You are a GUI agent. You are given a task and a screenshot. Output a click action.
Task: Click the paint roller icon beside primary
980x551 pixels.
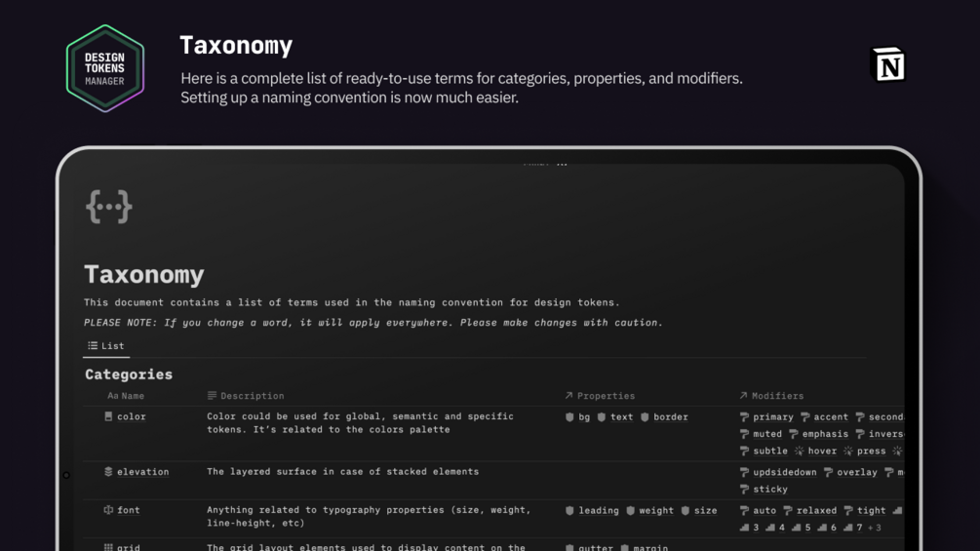coord(744,416)
